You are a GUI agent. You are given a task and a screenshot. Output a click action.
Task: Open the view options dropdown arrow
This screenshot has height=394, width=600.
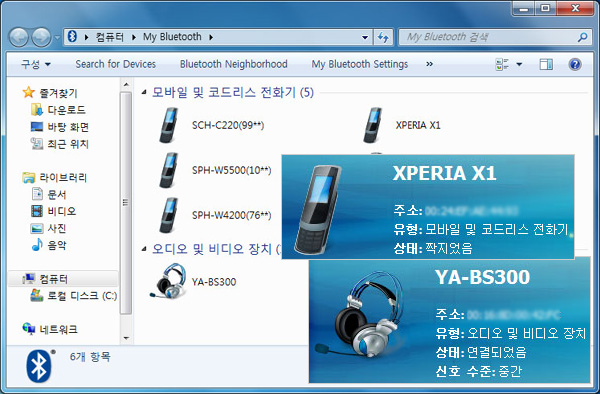[x=519, y=64]
